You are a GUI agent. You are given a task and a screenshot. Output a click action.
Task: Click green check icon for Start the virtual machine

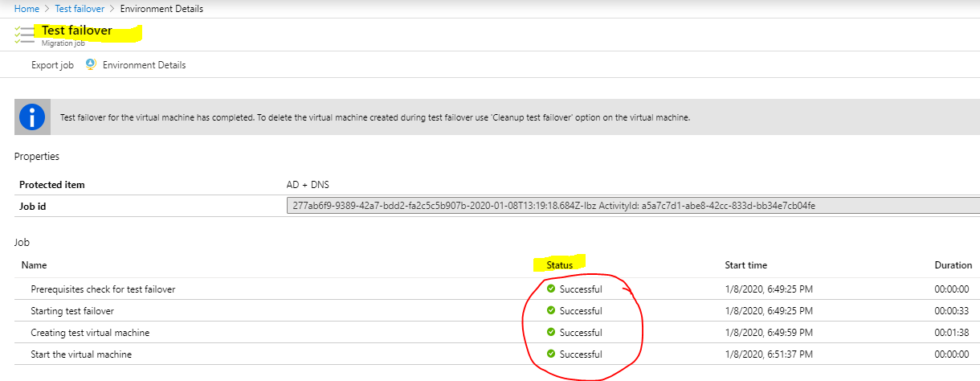click(551, 354)
